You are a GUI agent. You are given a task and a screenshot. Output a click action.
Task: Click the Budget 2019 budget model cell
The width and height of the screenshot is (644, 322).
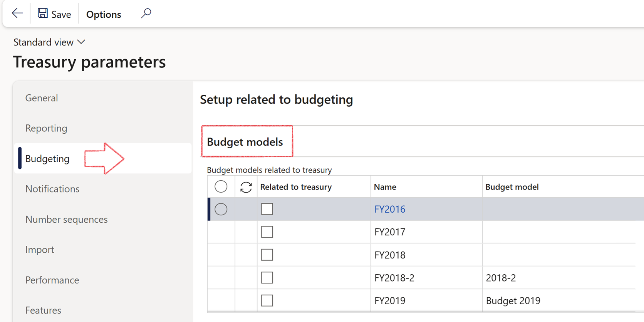click(513, 300)
